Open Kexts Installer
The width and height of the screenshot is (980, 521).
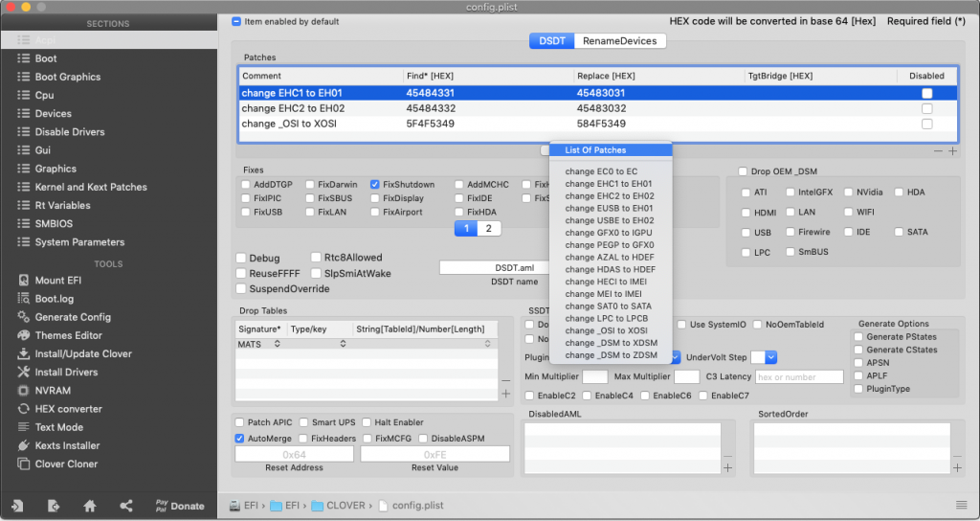(x=67, y=445)
